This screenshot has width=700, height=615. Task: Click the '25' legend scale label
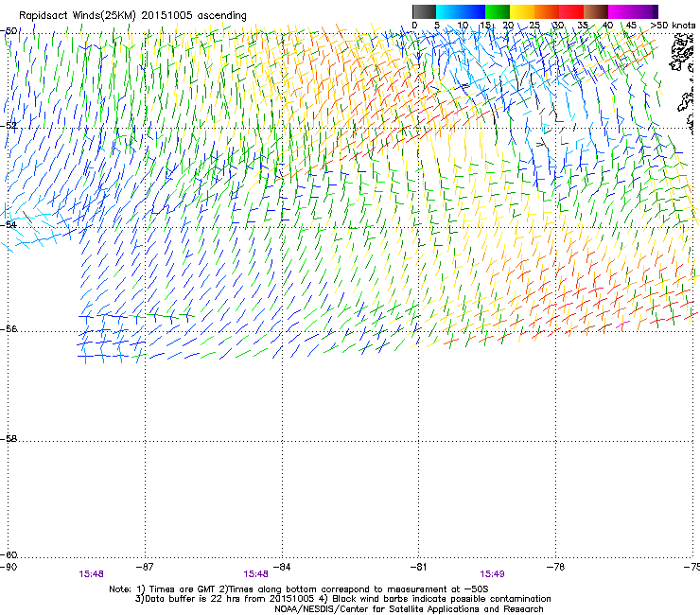click(534, 25)
